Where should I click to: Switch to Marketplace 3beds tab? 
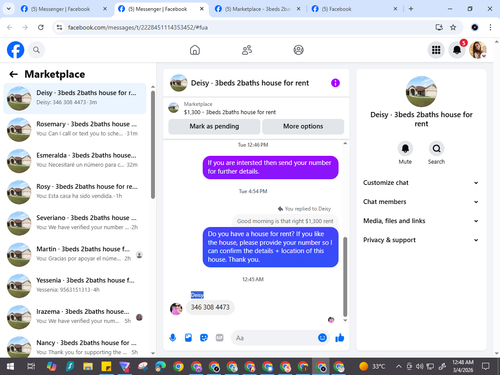[x=257, y=9]
